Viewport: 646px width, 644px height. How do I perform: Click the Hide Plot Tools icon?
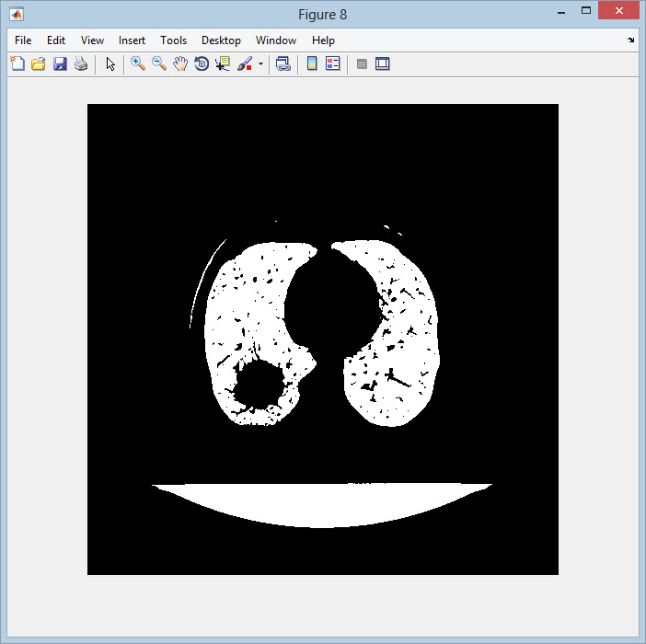pos(362,63)
